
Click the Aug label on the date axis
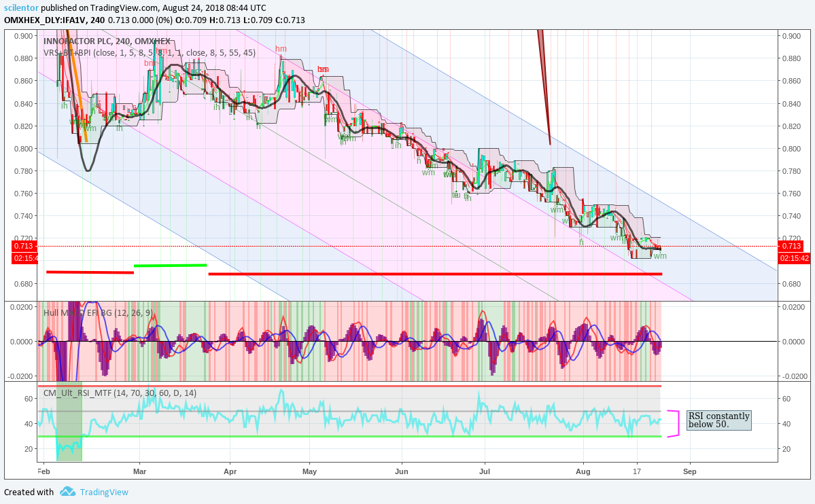[x=583, y=471]
